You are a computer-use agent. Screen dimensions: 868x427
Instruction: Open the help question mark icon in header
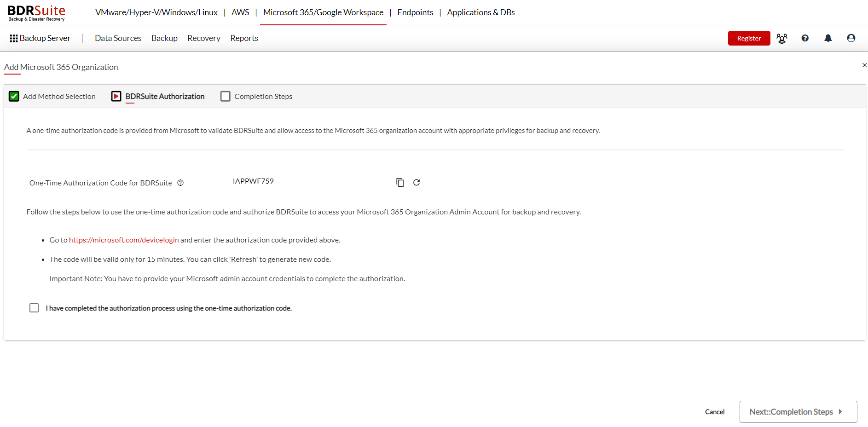pyautogui.click(x=805, y=38)
